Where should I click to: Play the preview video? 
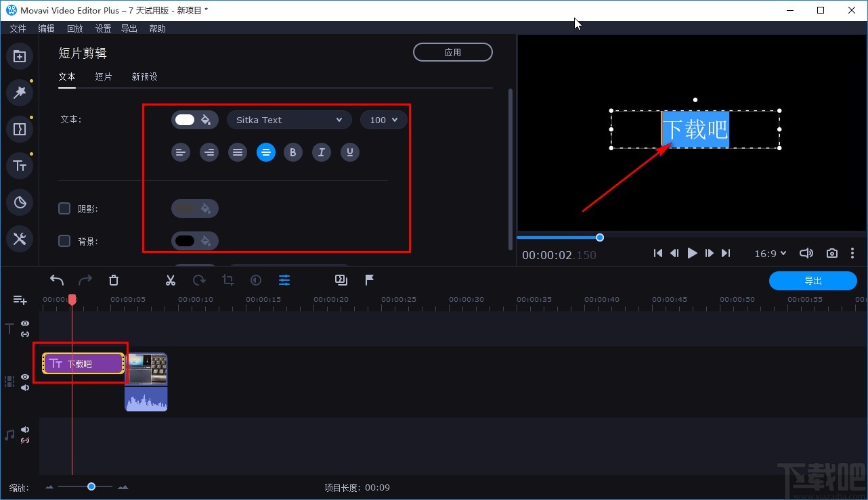[692, 253]
